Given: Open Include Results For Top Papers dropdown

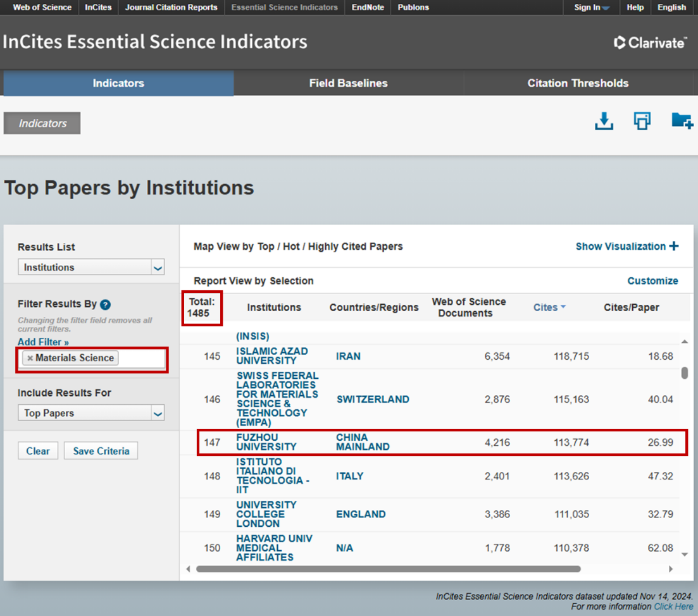Looking at the screenshot, I should coord(91,413).
